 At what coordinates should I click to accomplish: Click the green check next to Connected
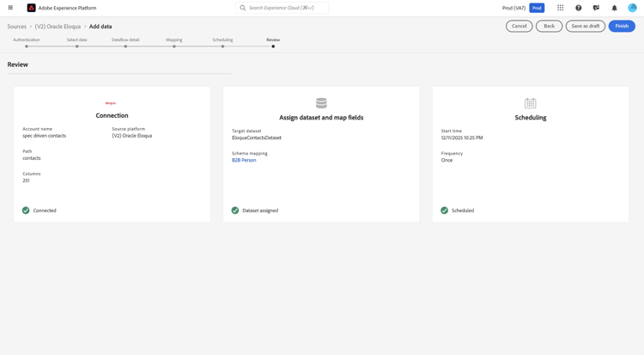point(26,211)
